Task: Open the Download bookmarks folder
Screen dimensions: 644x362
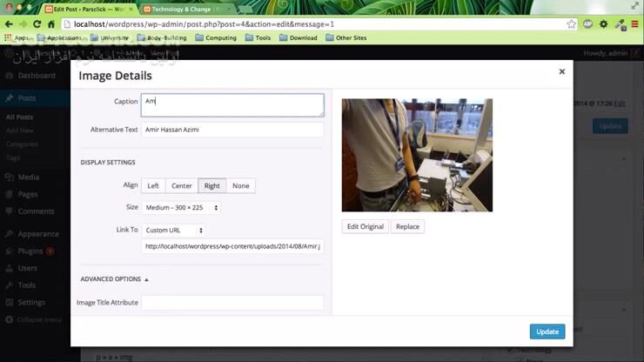Action: pyautogui.click(x=298, y=38)
